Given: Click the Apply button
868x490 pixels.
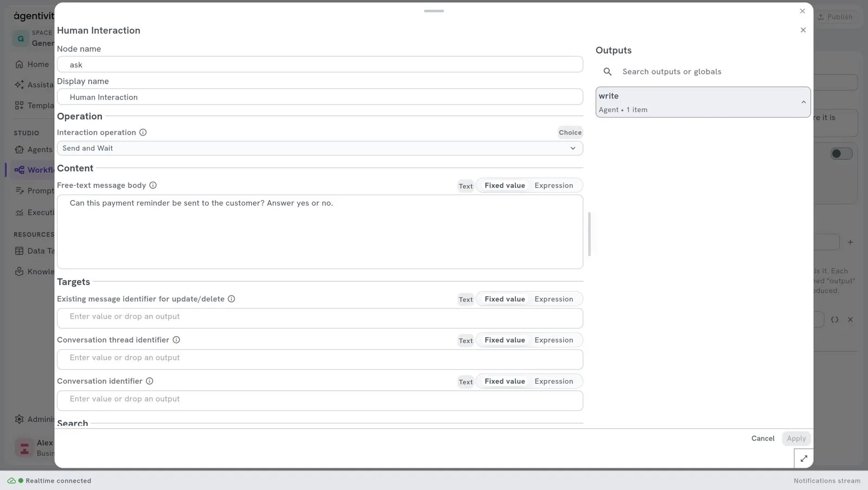Looking at the screenshot, I should [x=796, y=439].
